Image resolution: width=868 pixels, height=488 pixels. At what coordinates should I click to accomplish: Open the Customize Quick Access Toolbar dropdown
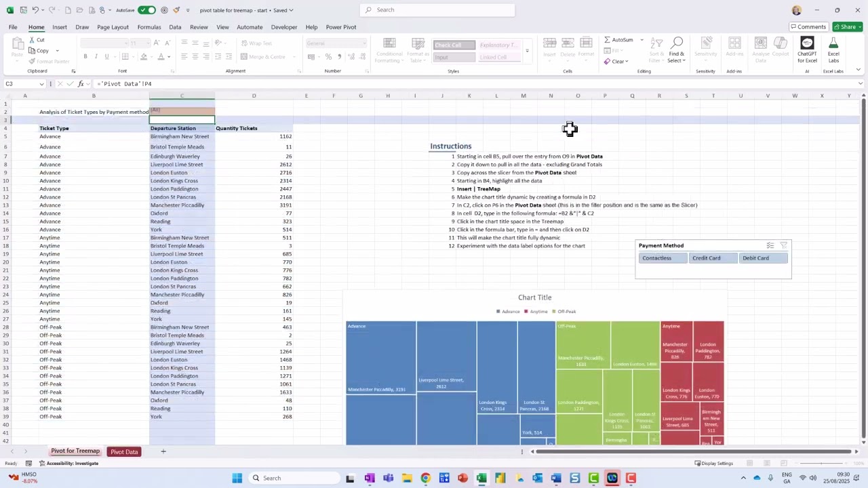pos(187,10)
